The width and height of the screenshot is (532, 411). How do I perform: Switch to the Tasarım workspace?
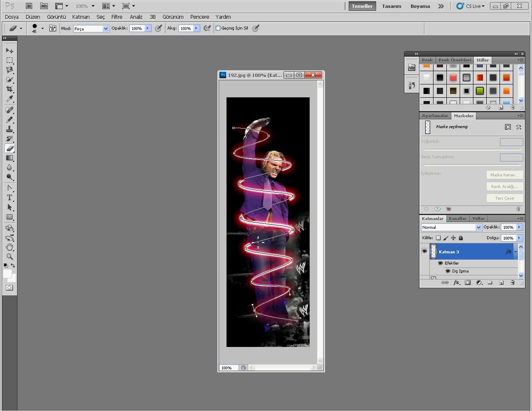point(392,6)
